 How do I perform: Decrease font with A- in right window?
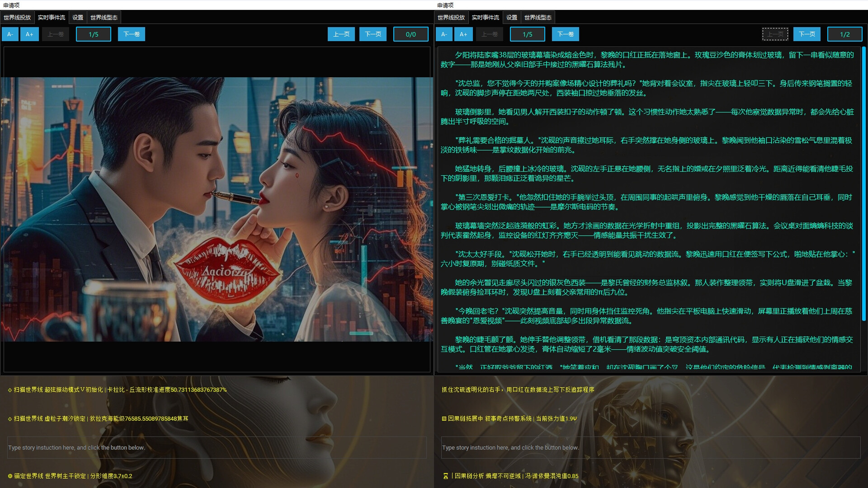tap(444, 34)
